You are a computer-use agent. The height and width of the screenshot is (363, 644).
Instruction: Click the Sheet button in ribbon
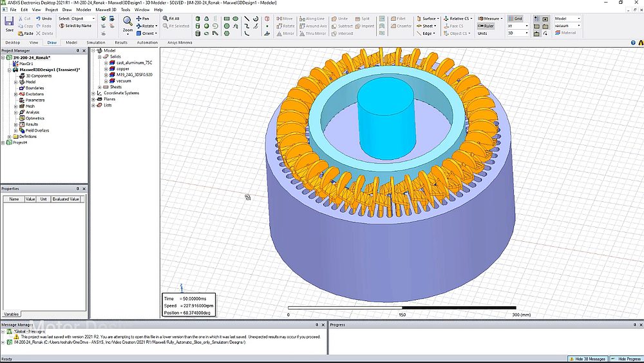427,26
